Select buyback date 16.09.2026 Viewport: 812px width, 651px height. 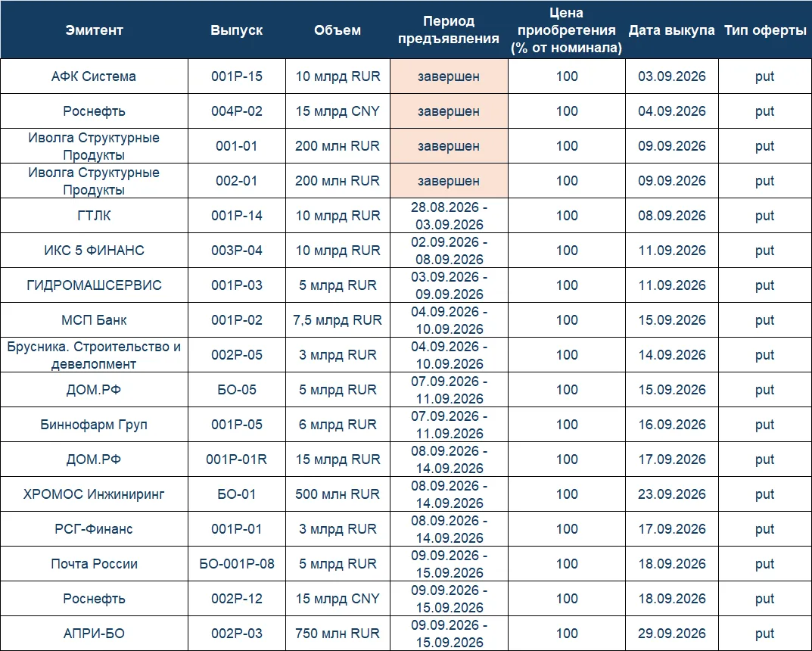click(672, 424)
